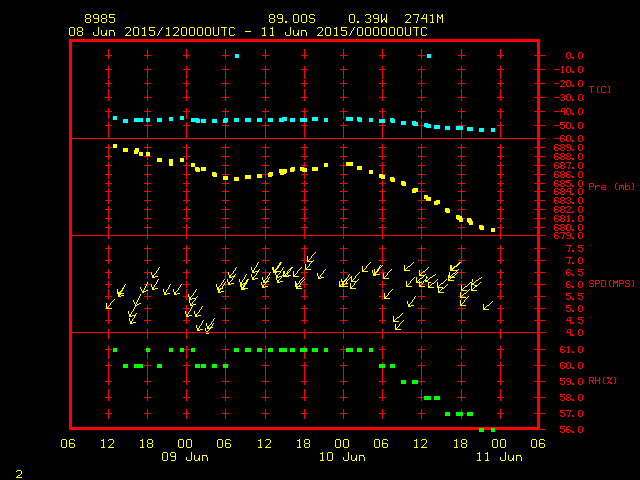Click the T(C) axis label
This screenshot has width=640, height=480.
click(600, 89)
